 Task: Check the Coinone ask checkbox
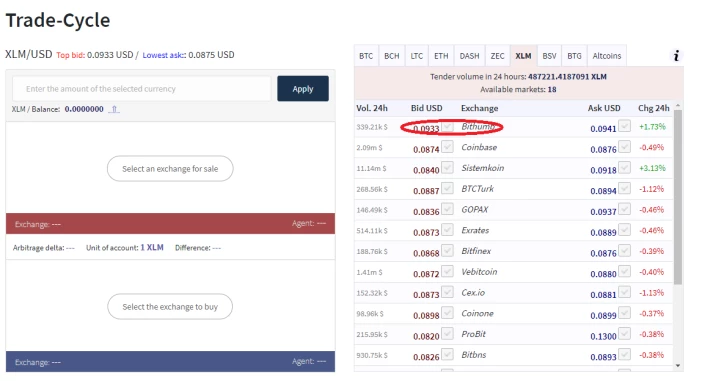(x=624, y=313)
